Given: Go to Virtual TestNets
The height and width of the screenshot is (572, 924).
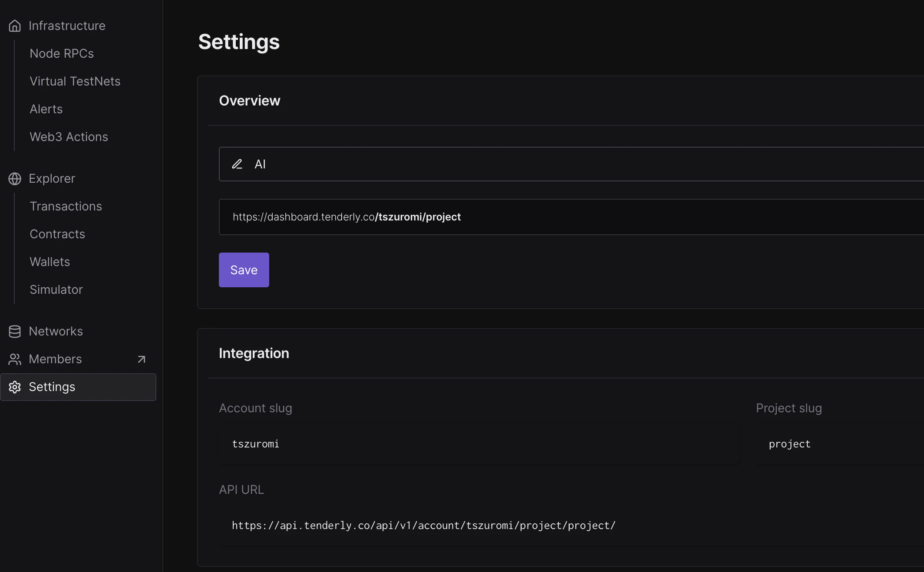Looking at the screenshot, I should pos(75,82).
